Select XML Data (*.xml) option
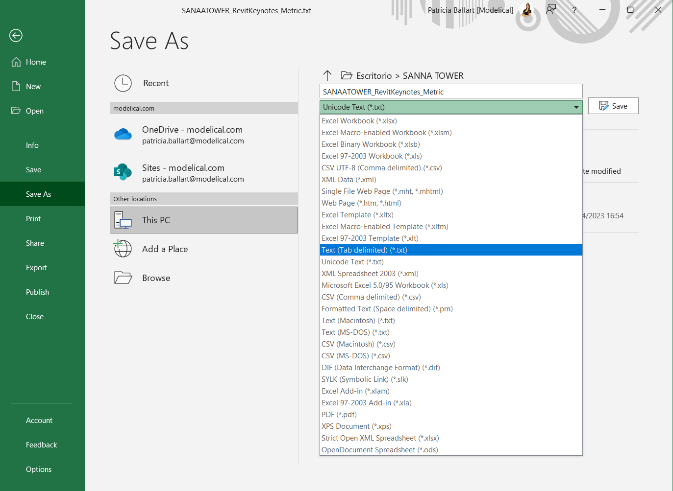This screenshot has width=673, height=491. coord(451,180)
